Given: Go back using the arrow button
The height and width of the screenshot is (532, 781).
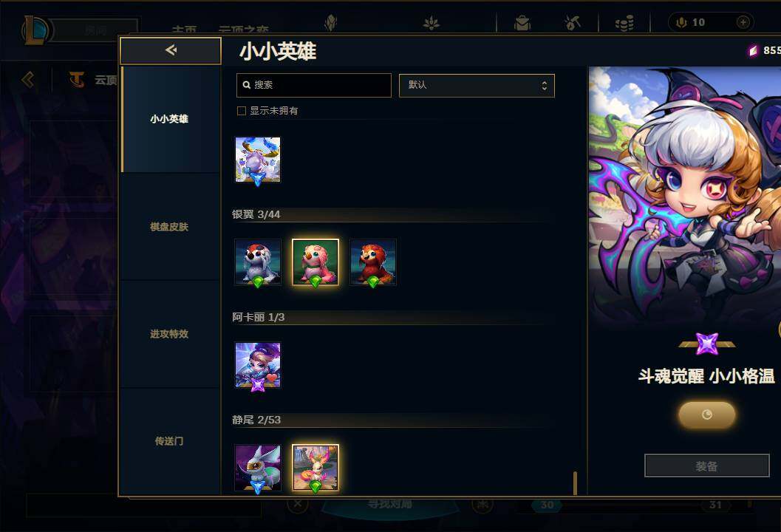Looking at the screenshot, I should [171, 50].
